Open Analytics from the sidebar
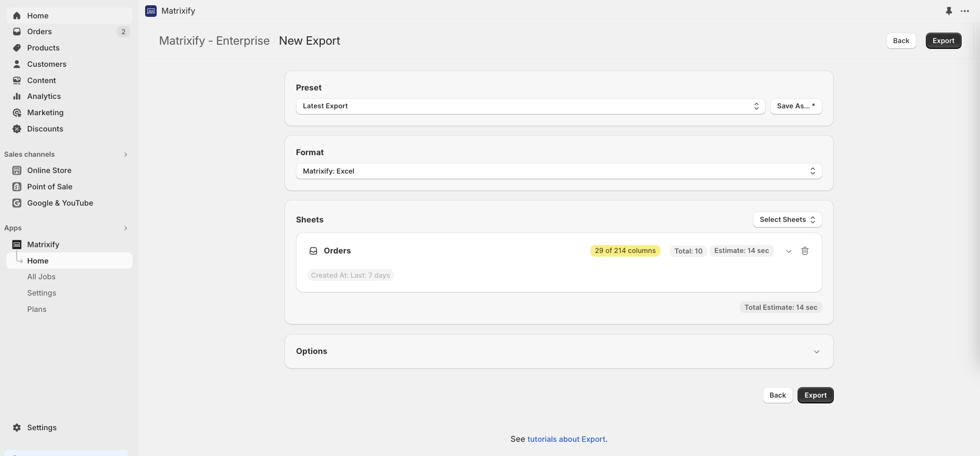 [x=44, y=96]
